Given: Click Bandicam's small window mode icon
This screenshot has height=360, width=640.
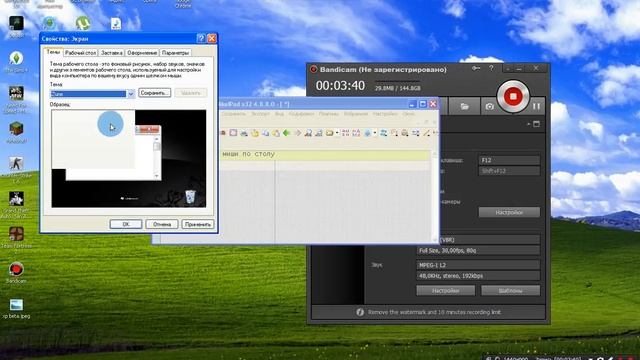Looking at the screenshot, I should tap(537, 124).
